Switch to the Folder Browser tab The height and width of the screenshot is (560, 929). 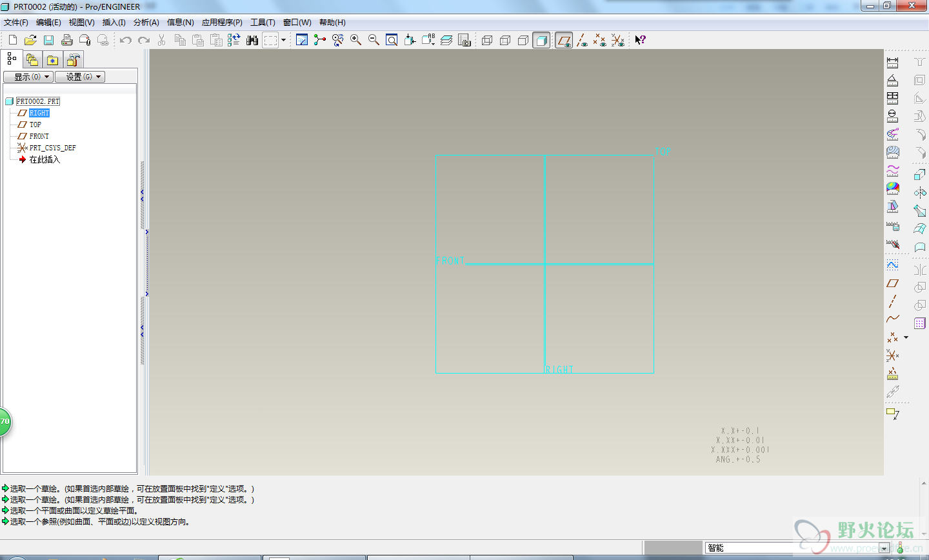click(x=32, y=60)
